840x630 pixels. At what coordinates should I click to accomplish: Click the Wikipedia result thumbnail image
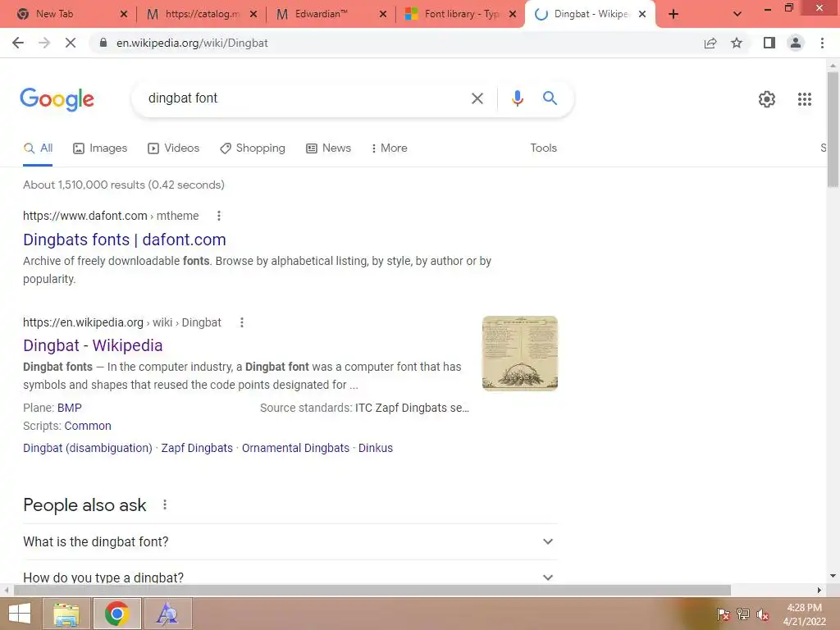pyautogui.click(x=519, y=354)
